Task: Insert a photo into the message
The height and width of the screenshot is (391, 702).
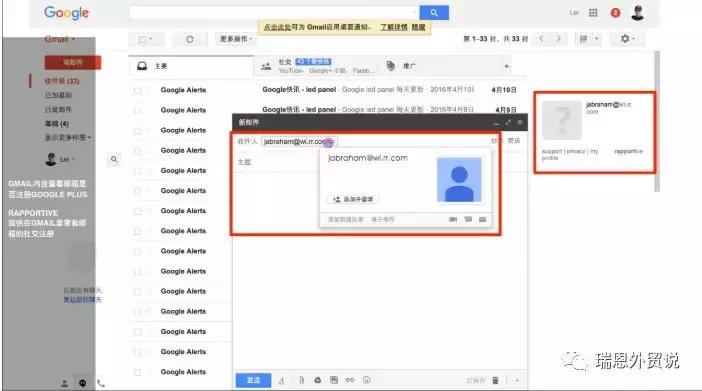Action: coord(334,380)
